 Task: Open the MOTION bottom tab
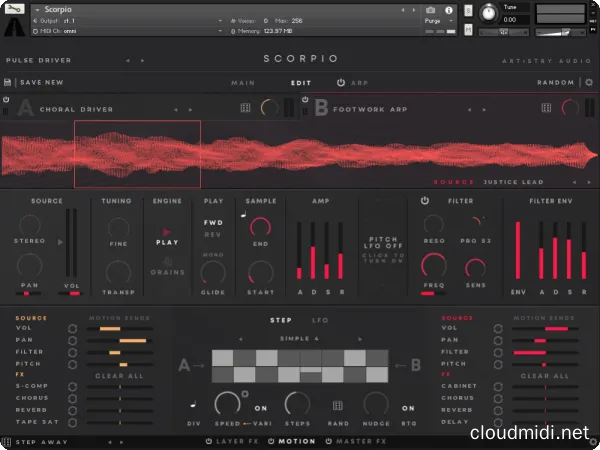297,441
